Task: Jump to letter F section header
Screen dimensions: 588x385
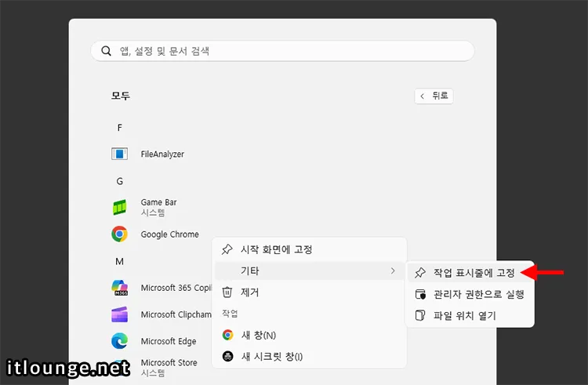Action: click(120, 128)
